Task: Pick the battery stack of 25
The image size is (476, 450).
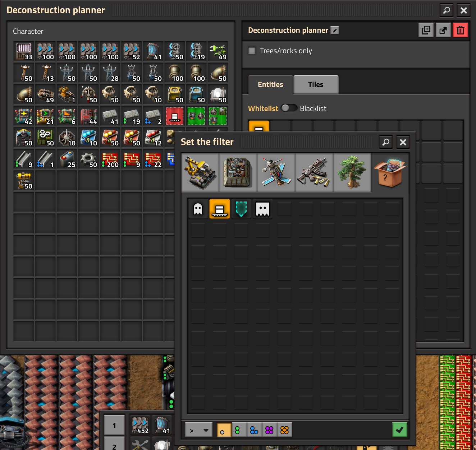Action: [67, 159]
